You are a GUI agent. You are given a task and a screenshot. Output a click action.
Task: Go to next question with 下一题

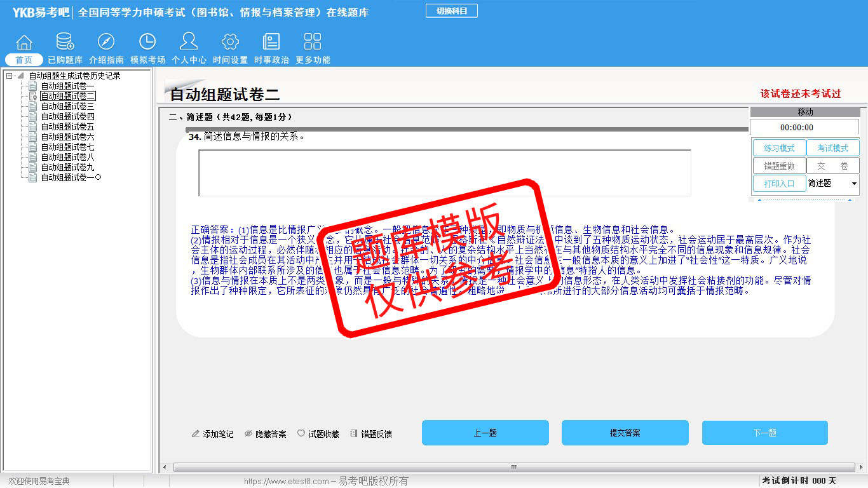point(764,433)
